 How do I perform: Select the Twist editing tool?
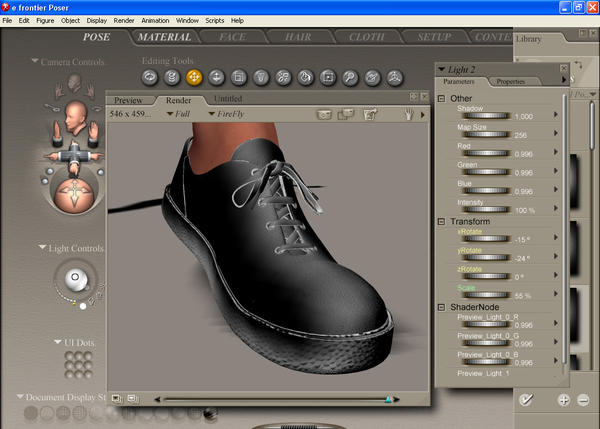172,76
